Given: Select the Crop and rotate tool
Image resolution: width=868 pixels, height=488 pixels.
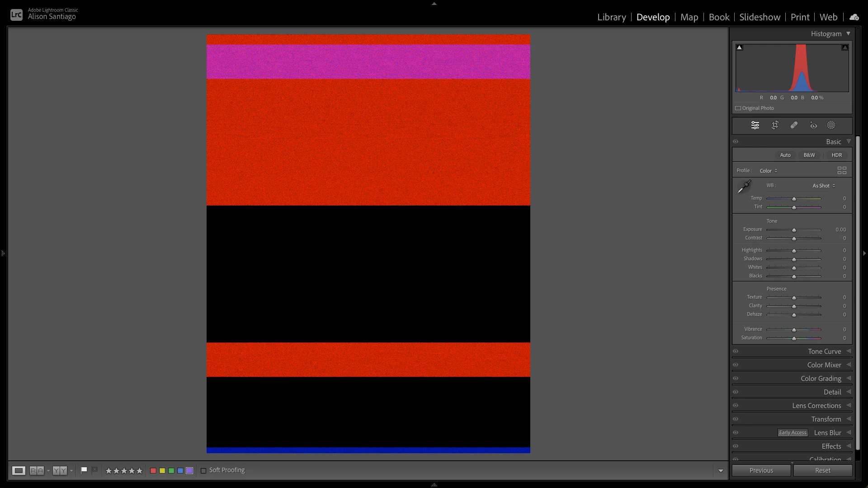Looking at the screenshot, I should [x=775, y=125].
